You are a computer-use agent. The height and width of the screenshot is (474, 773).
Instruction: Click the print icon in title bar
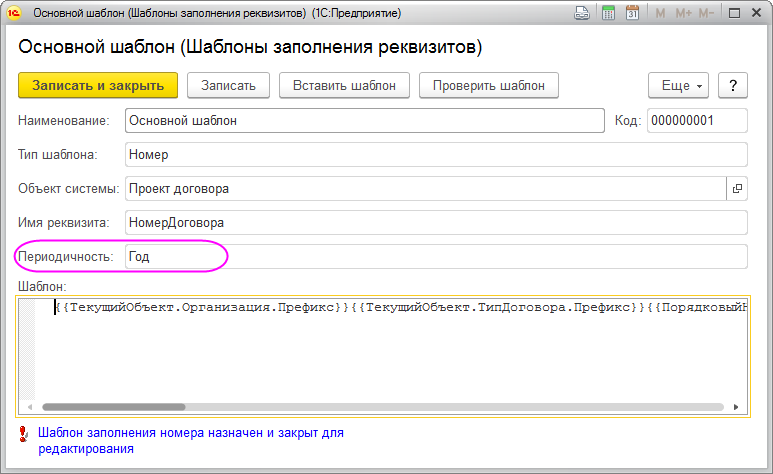coord(582,14)
